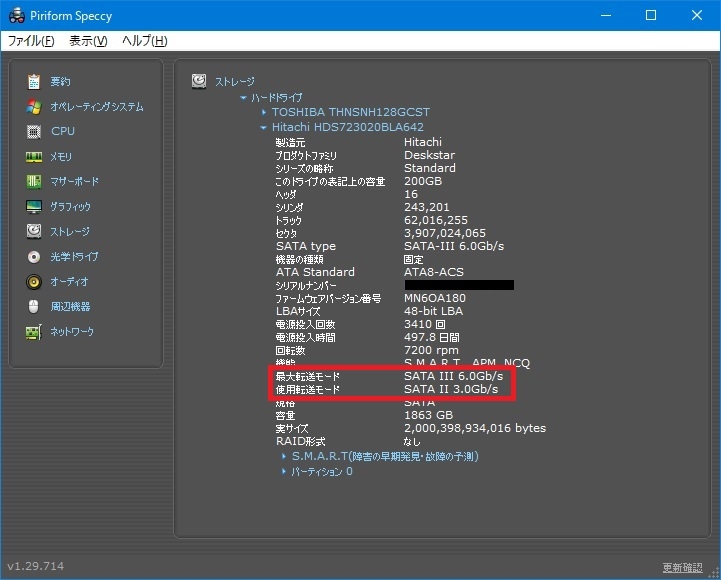This screenshot has width=721, height=580.
Task: Go to the グラフィック section label
Action: coord(70,207)
